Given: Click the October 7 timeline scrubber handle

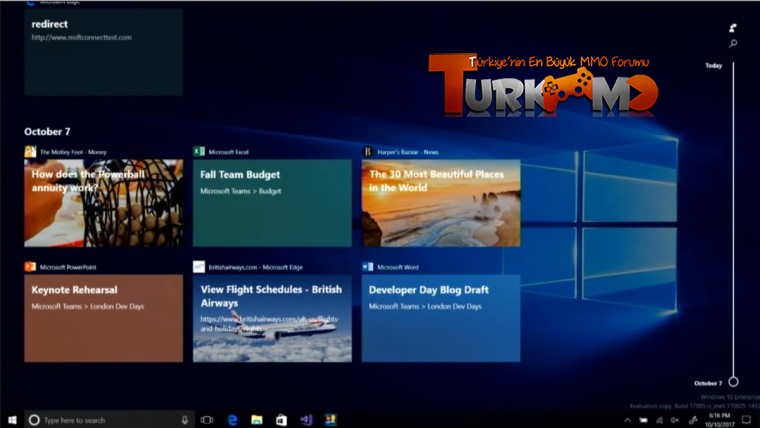Looking at the screenshot, I should [733, 382].
